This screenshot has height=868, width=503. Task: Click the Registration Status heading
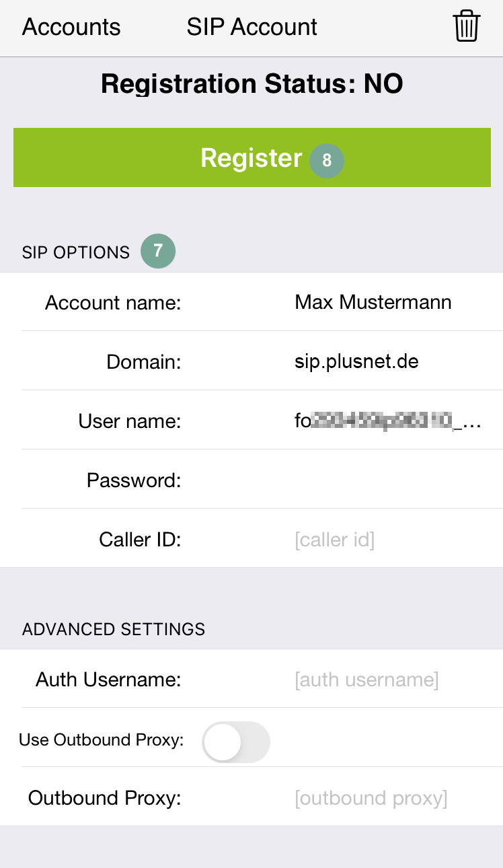pos(252,84)
